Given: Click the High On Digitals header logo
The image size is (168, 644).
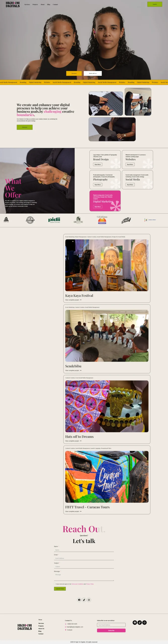Looking at the screenshot, I should click(x=13, y=5).
